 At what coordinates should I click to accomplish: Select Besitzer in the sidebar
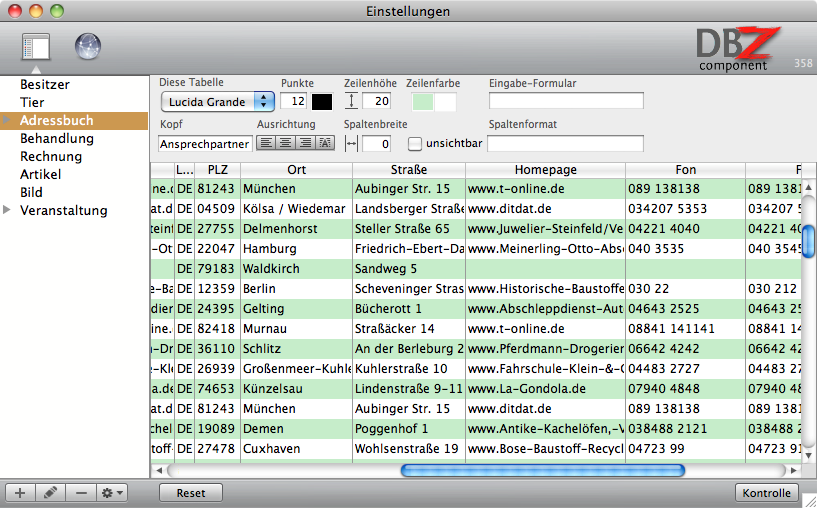click(x=45, y=84)
